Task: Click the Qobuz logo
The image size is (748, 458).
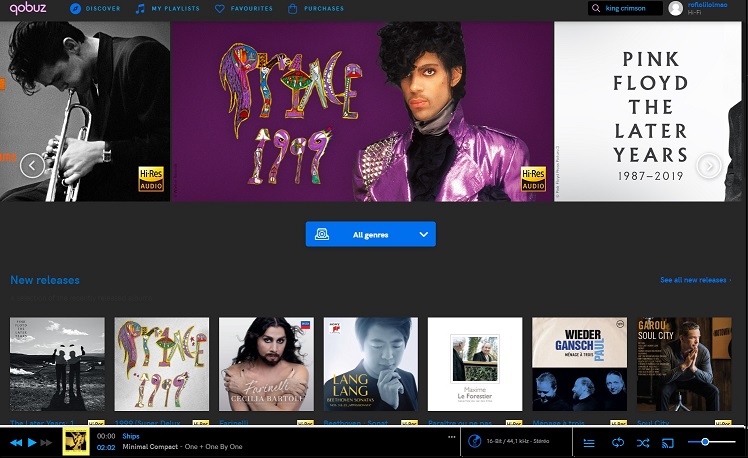Action: (x=28, y=8)
